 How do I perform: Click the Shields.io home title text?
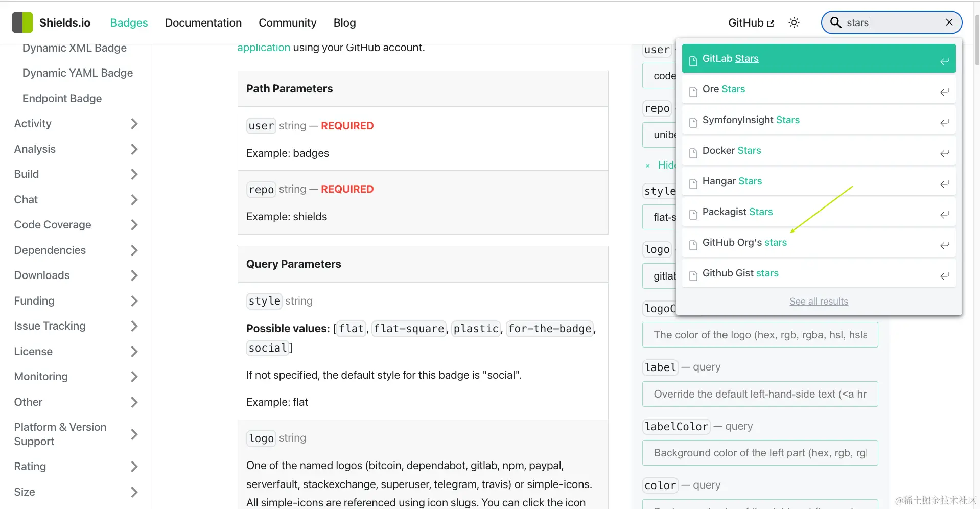click(65, 22)
